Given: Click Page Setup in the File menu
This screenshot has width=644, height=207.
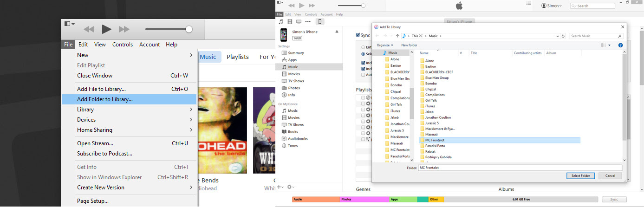Looking at the screenshot, I should [x=130, y=201].
